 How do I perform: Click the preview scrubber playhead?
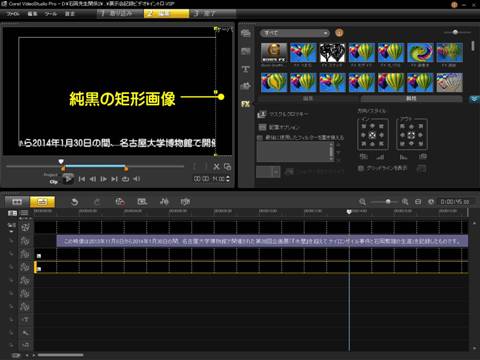[61, 162]
